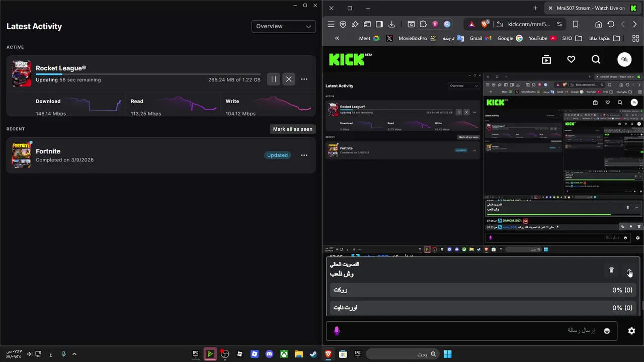Select the Mrai507 Stream tab
Screen dimensions: 644x362
coord(593,8)
